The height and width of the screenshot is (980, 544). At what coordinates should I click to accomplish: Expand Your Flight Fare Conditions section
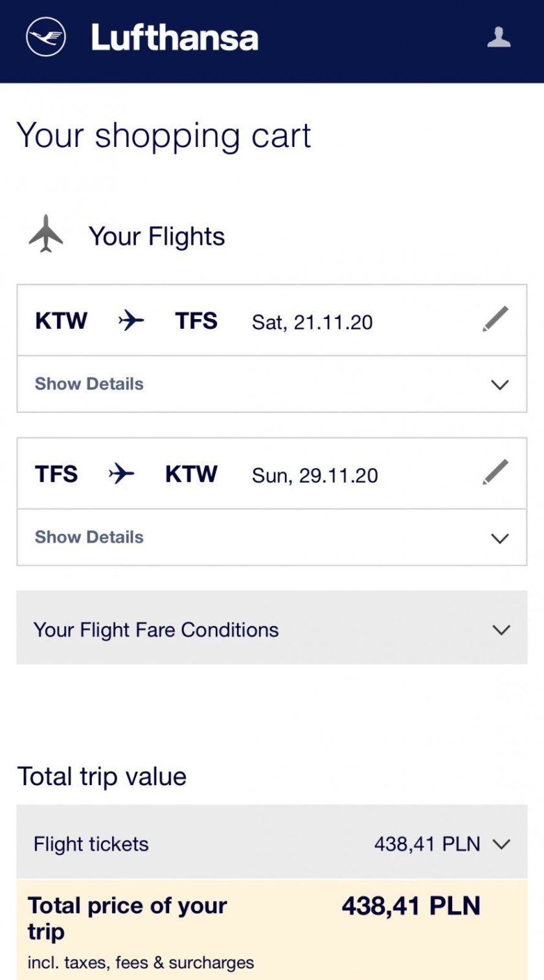click(x=501, y=630)
